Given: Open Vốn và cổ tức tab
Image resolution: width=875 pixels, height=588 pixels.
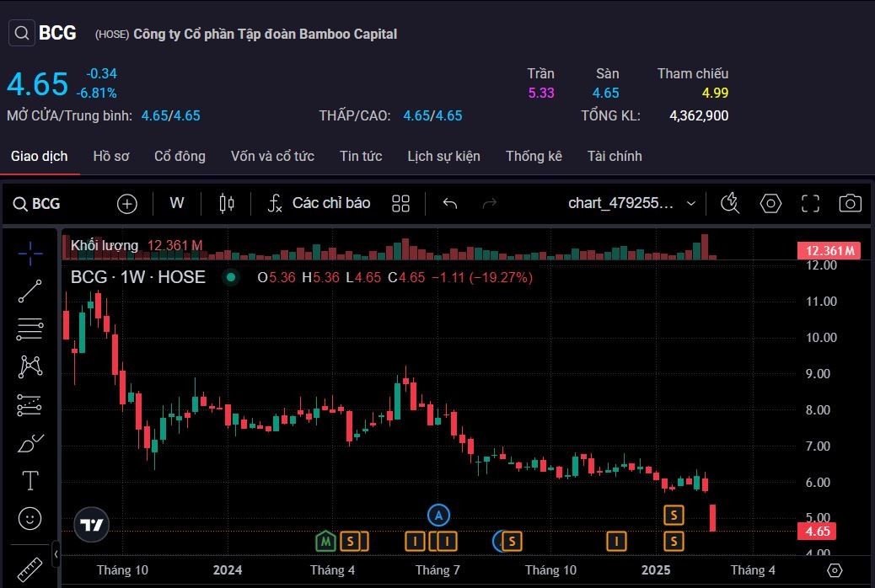Looking at the screenshot, I should [x=272, y=156].
